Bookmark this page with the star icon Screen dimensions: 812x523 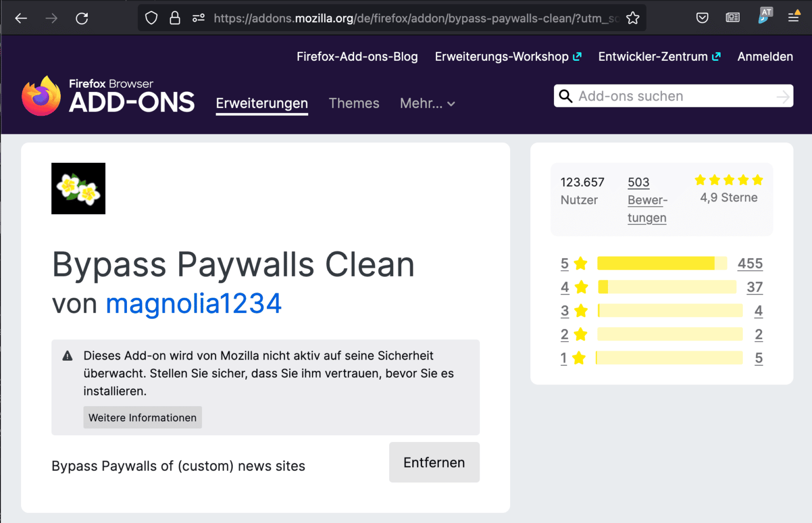click(633, 19)
